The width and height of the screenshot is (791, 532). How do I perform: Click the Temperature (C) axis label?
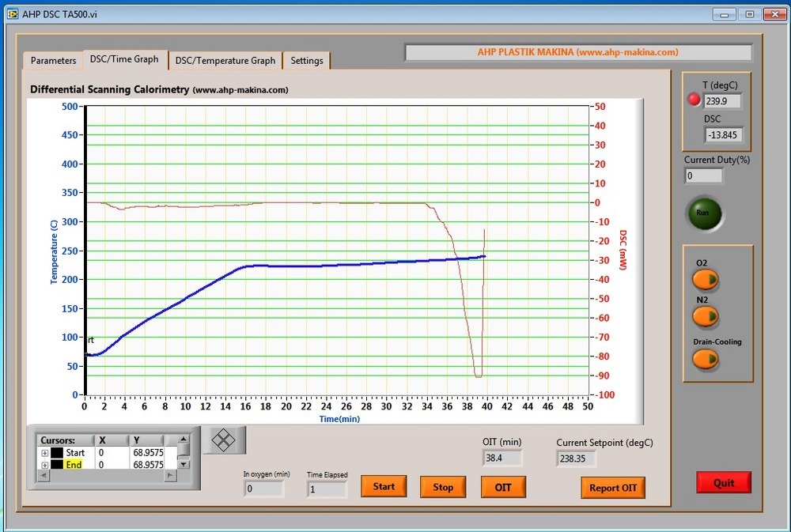coord(54,251)
